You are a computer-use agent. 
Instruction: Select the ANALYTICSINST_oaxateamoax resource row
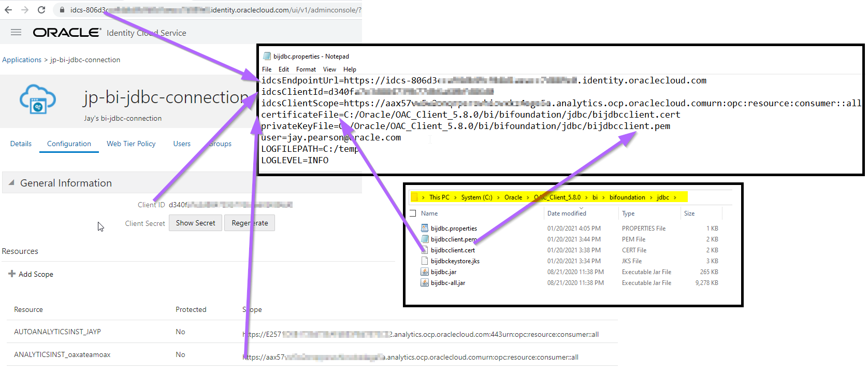tap(312, 354)
